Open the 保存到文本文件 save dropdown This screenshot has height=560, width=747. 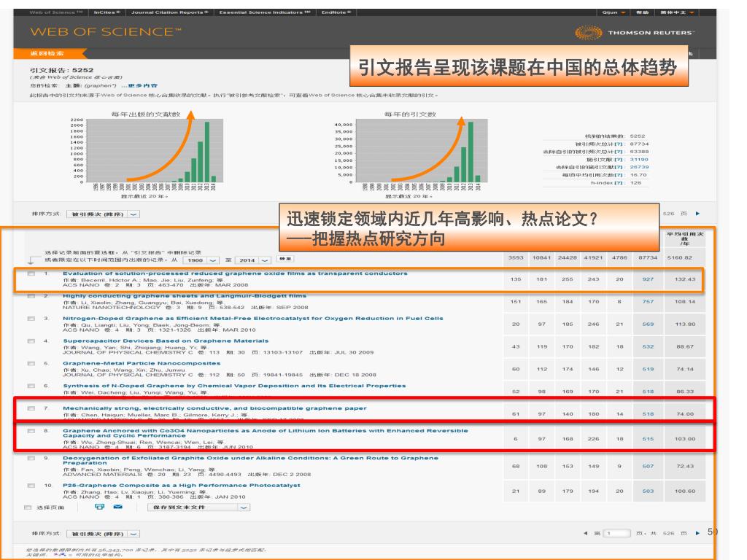198,507
